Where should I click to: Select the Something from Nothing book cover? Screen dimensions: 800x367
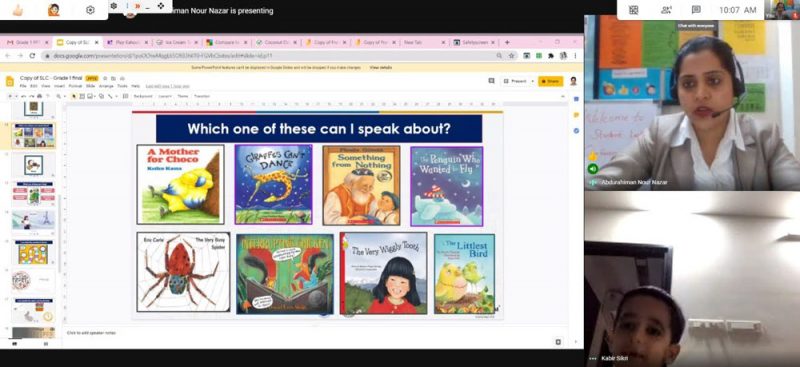(361, 185)
